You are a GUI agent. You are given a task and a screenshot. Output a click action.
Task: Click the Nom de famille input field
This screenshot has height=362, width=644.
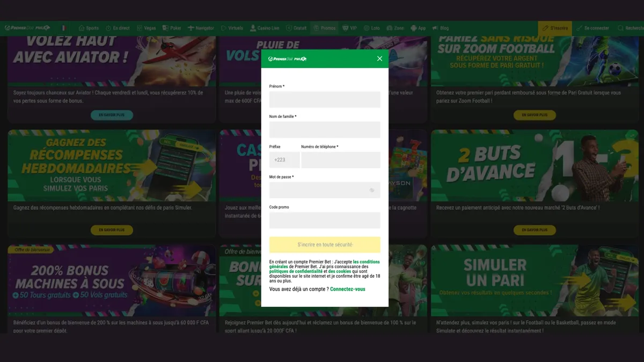(325, 130)
